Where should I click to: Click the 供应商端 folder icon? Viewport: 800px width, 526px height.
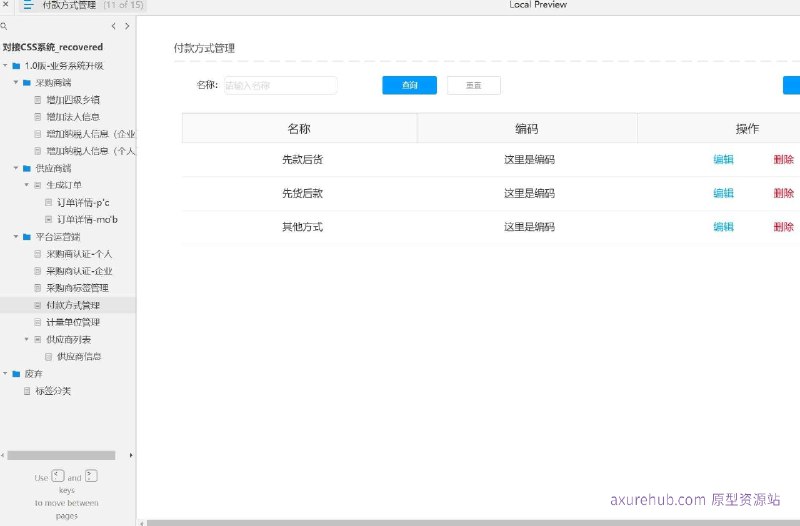click(27, 168)
